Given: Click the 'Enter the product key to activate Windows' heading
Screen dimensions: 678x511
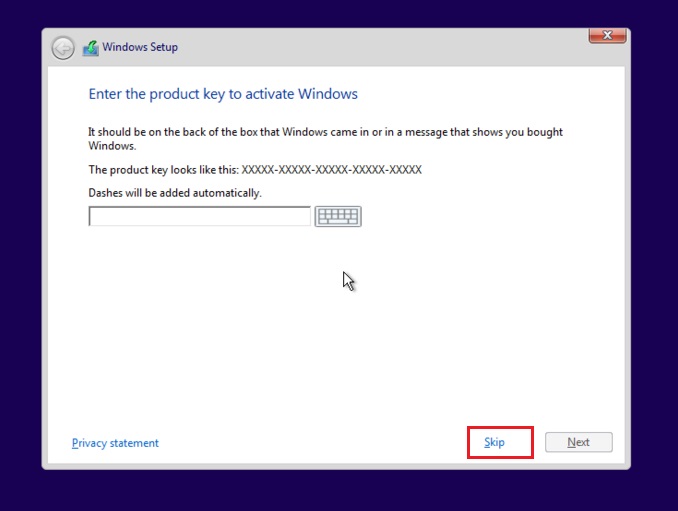Looking at the screenshot, I should coord(223,94).
